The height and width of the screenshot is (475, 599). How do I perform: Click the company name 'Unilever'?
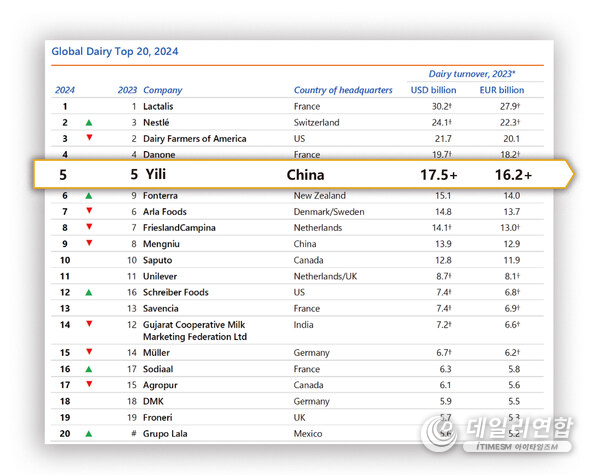pos(160,276)
